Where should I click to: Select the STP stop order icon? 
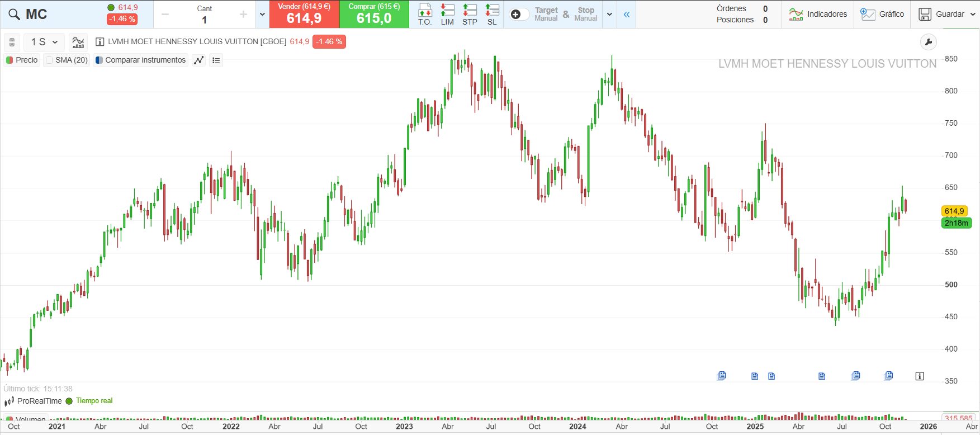pyautogui.click(x=470, y=15)
